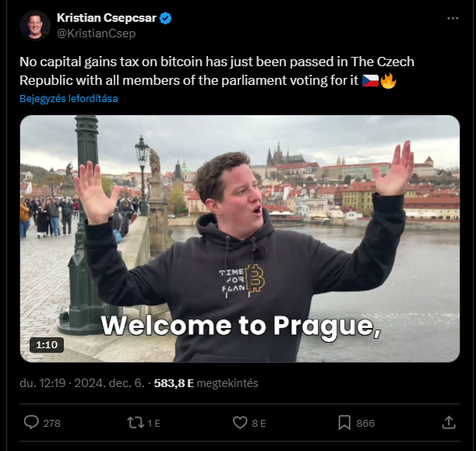Play the Welcome to Prague video
The width and height of the screenshot is (476, 451).
[x=240, y=238]
